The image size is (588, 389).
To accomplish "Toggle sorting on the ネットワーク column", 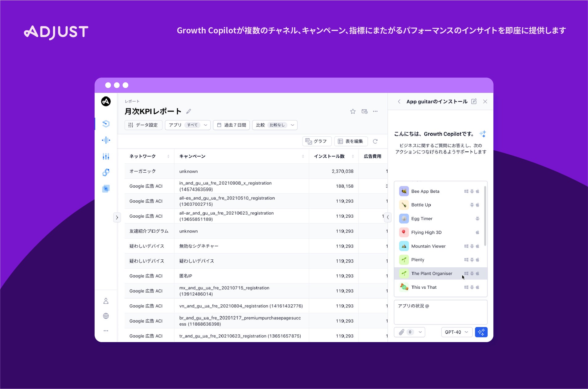I will (169, 156).
